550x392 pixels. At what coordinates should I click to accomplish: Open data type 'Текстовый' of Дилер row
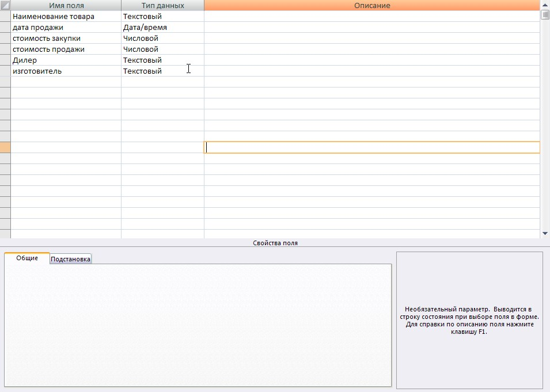162,60
